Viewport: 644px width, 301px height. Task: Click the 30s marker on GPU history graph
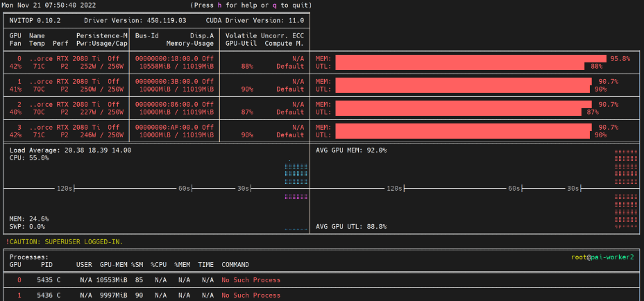coord(573,188)
